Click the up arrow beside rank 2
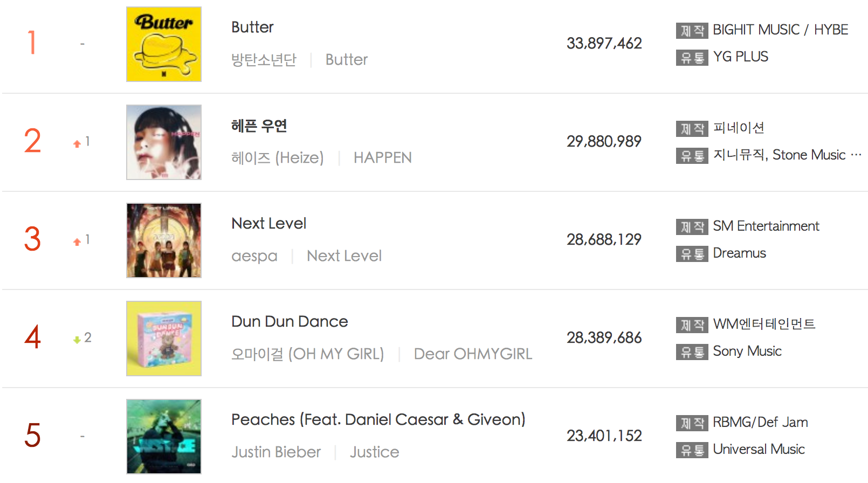Screen dimensions: 868x483 (77, 143)
